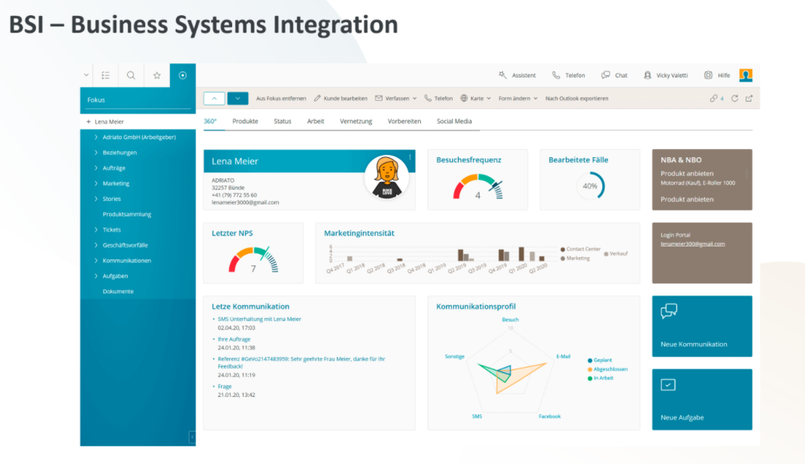Toggle the Geplant legend entry in Kommunikationsprofil

(x=602, y=360)
